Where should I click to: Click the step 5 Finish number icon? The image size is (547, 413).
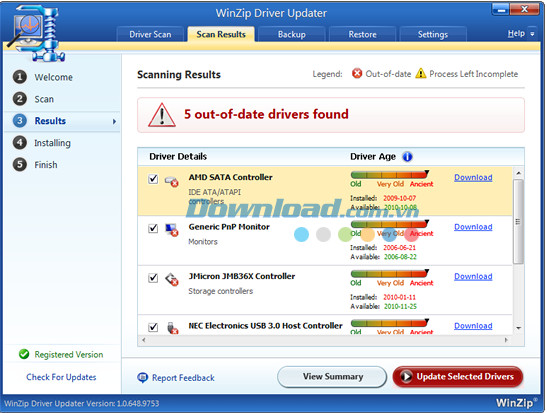[20, 164]
